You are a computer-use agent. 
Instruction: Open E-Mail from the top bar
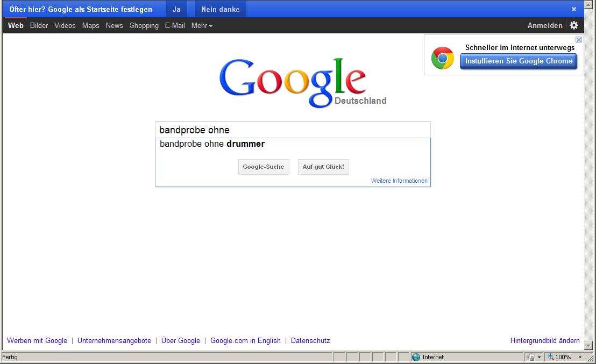point(175,25)
